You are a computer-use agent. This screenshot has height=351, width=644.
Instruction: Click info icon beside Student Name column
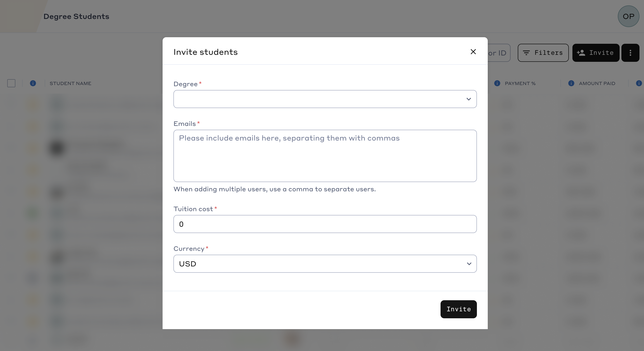33,83
